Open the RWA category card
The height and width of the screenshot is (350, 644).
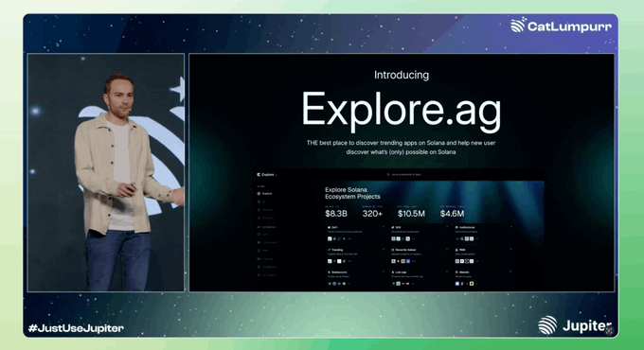[483, 255]
